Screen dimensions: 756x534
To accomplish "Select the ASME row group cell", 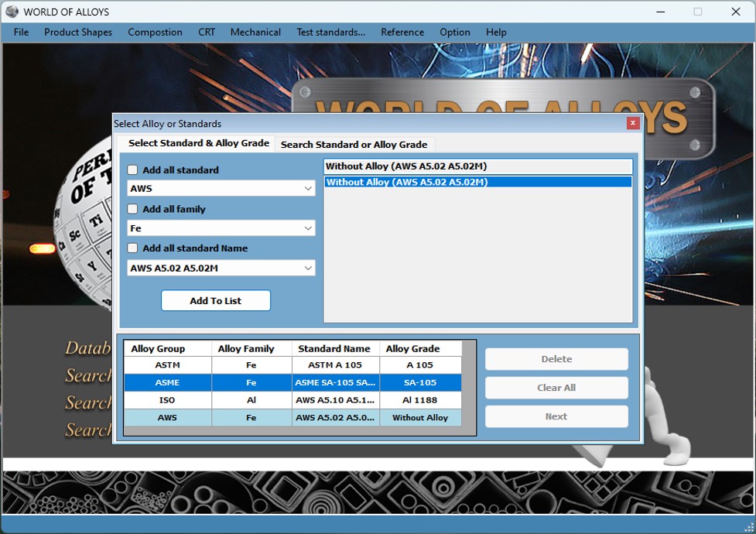I will 168,382.
